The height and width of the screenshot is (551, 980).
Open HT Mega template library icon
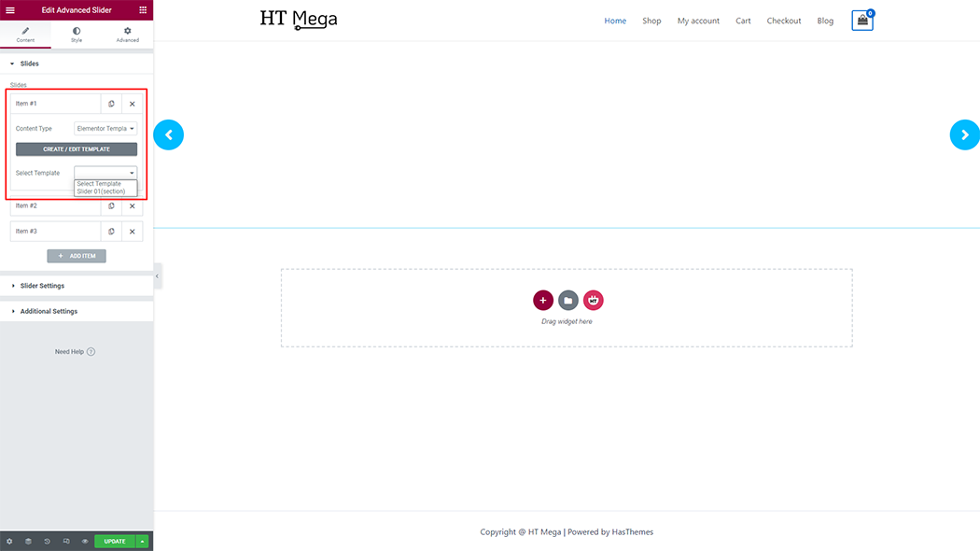593,300
